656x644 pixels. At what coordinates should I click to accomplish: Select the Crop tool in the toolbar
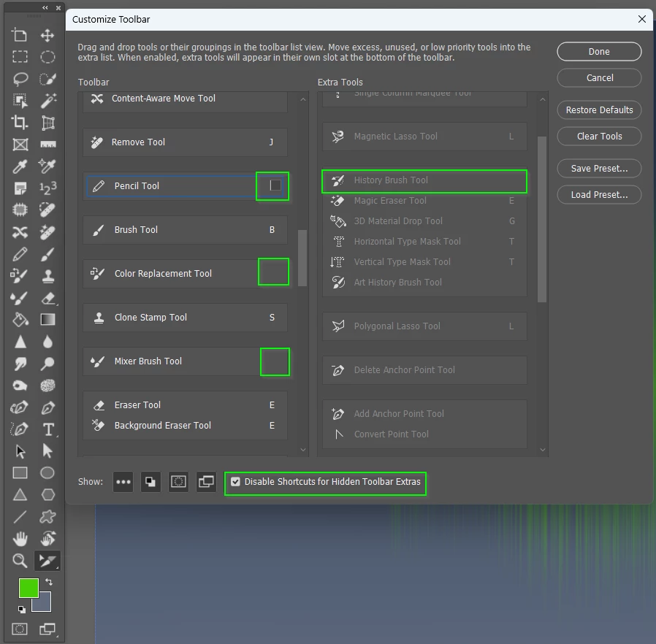point(20,123)
